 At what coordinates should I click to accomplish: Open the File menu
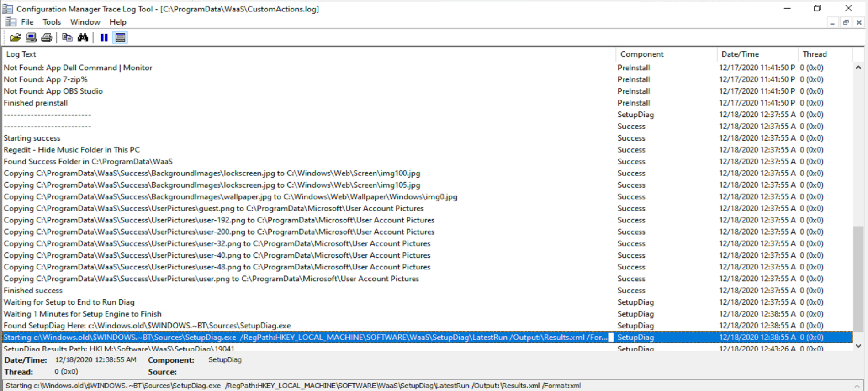click(27, 22)
